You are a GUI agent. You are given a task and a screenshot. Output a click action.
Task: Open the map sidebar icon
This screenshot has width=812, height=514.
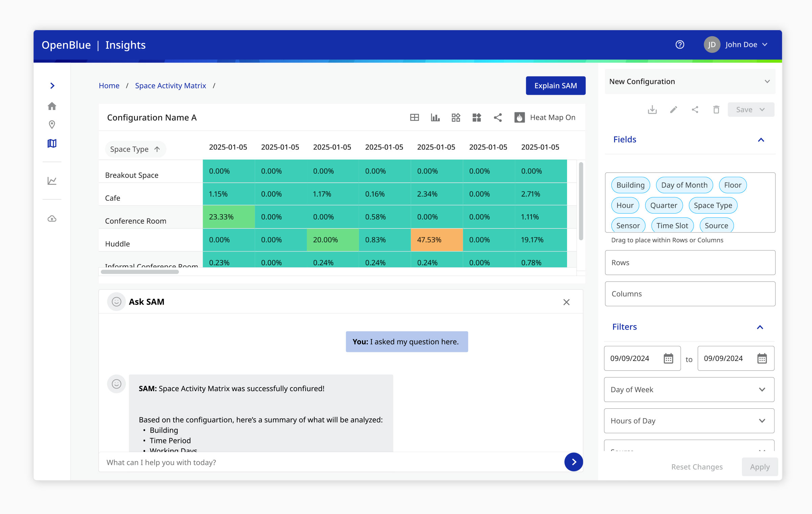coord(52,143)
